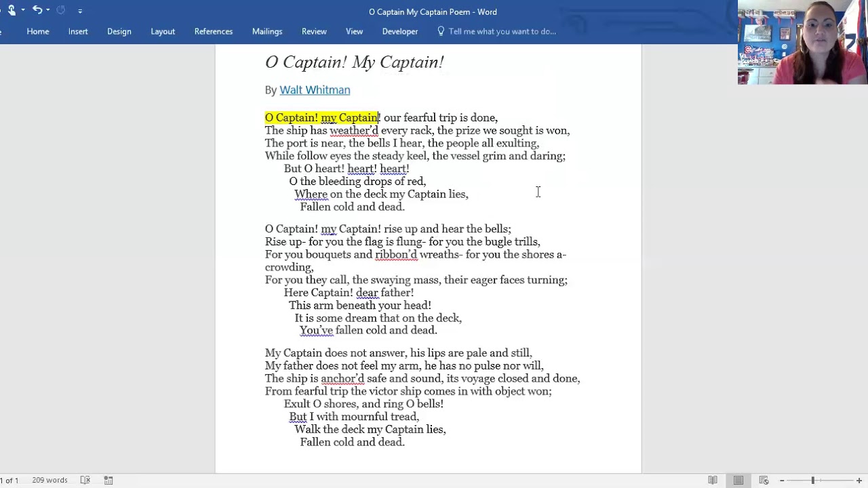
Task: Click the proofing errors book icon
Action: (x=85, y=480)
